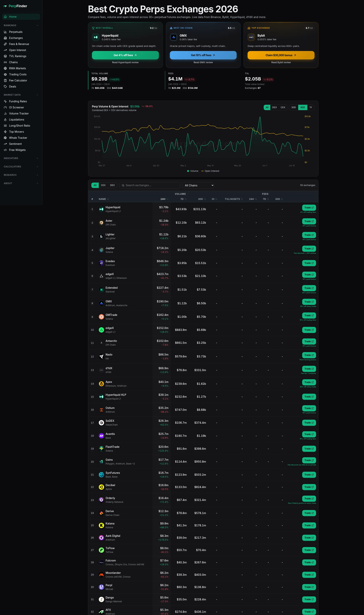This screenshot has height=615, width=364.
Task: Toggle the Open Interest series in legend
Action: [x=210, y=171]
